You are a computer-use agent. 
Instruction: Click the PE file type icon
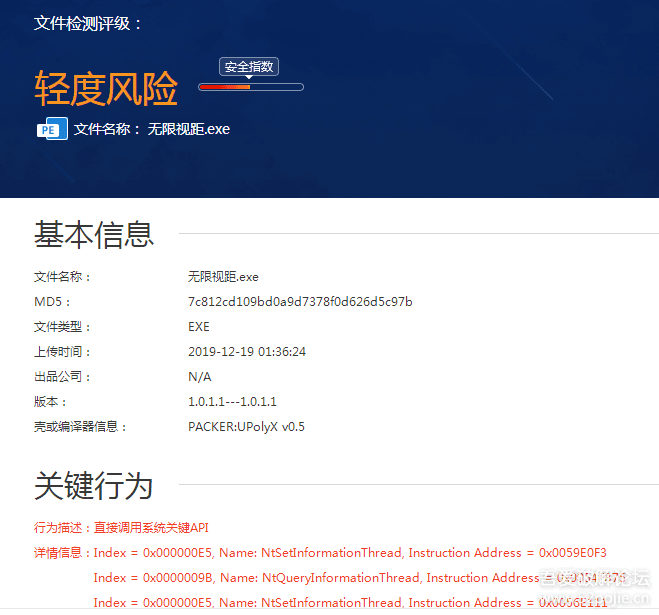point(52,129)
